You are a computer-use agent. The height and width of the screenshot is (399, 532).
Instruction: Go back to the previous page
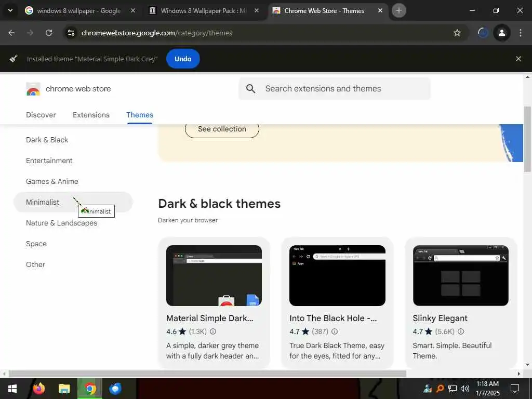tap(11, 33)
